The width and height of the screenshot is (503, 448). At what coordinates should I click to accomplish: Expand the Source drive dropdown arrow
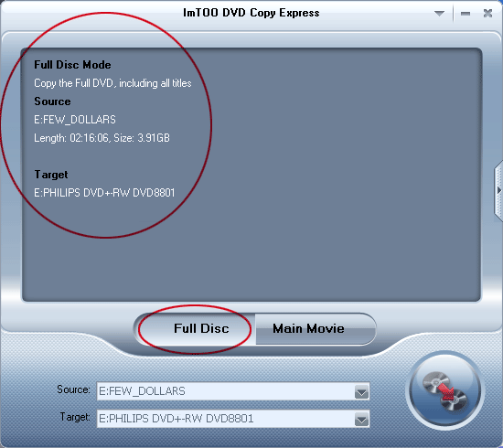pyautogui.click(x=361, y=392)
